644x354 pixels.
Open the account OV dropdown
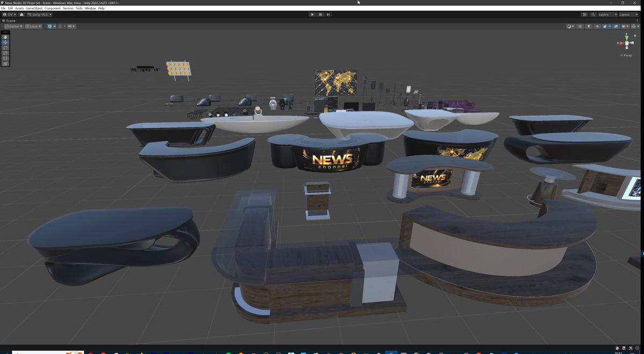(9, 15)
